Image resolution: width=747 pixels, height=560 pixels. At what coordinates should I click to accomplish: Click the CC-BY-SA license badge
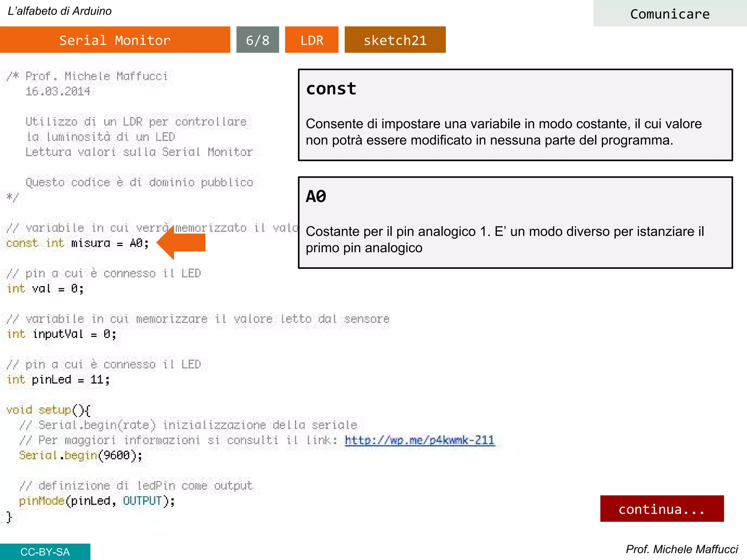(45, 552)
